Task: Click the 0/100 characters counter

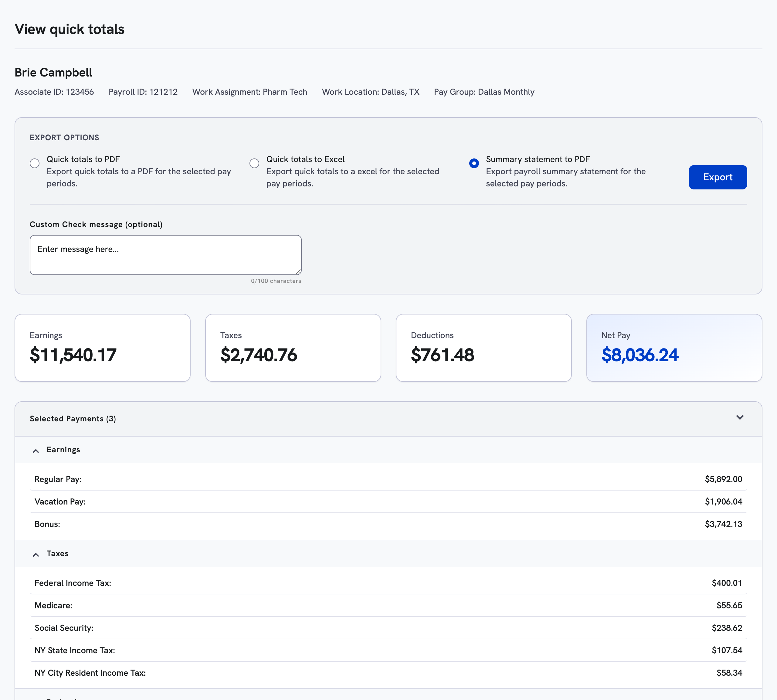Action: pyautogui.click(x=276, y=281)
